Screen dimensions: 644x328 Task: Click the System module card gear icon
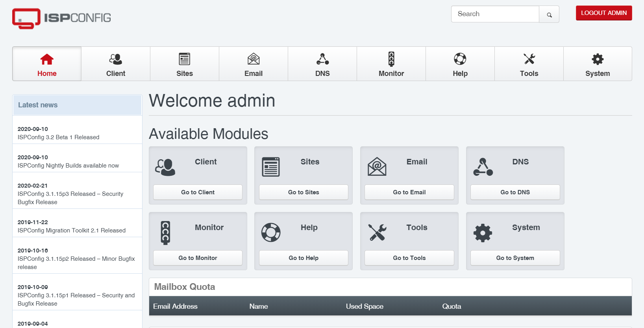[483, 233]
